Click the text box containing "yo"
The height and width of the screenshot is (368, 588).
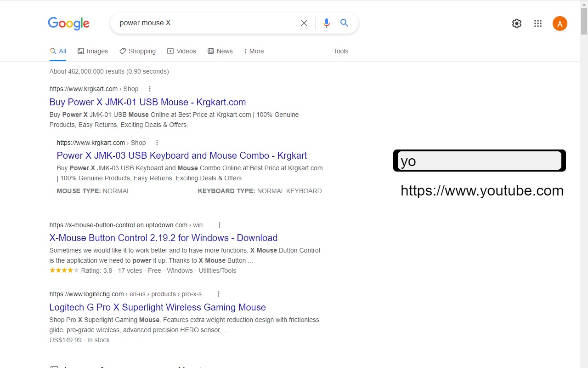479,161
